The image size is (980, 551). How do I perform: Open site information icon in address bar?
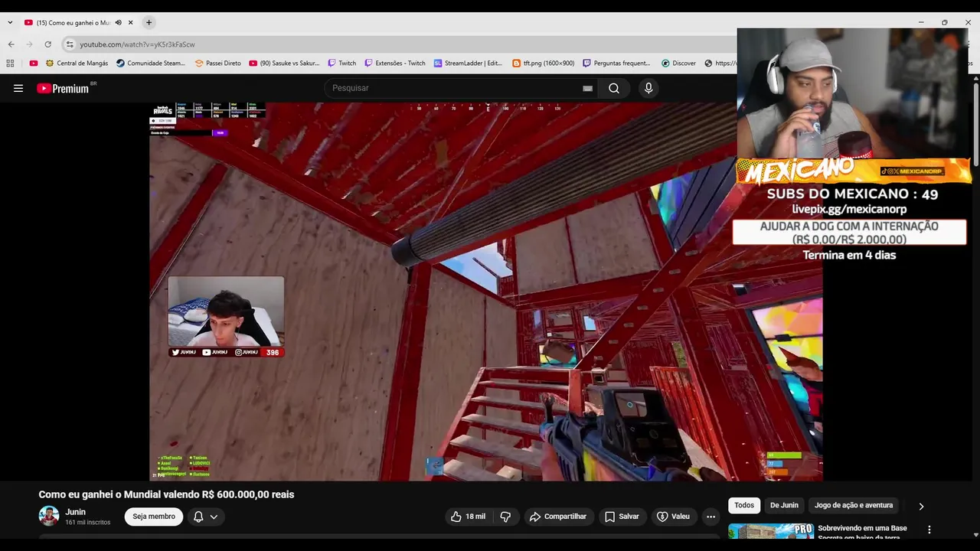(x=70, y=44)
